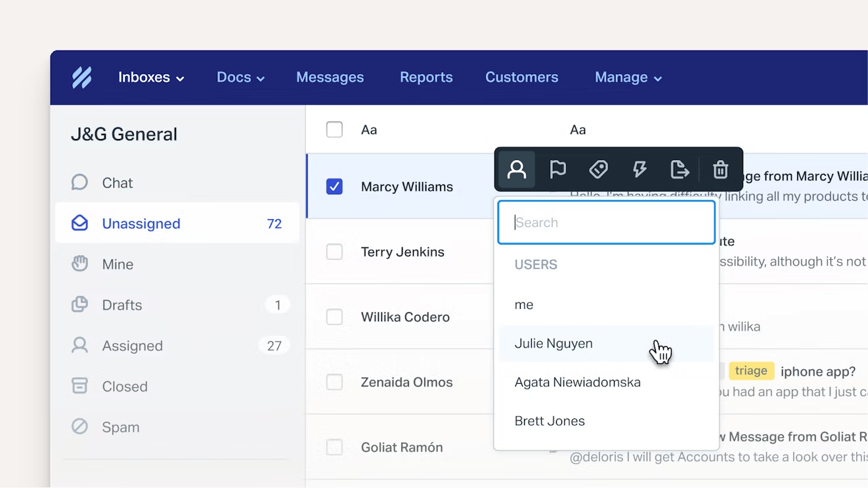Click the flag status icon
868x488 pixels.
557,170
